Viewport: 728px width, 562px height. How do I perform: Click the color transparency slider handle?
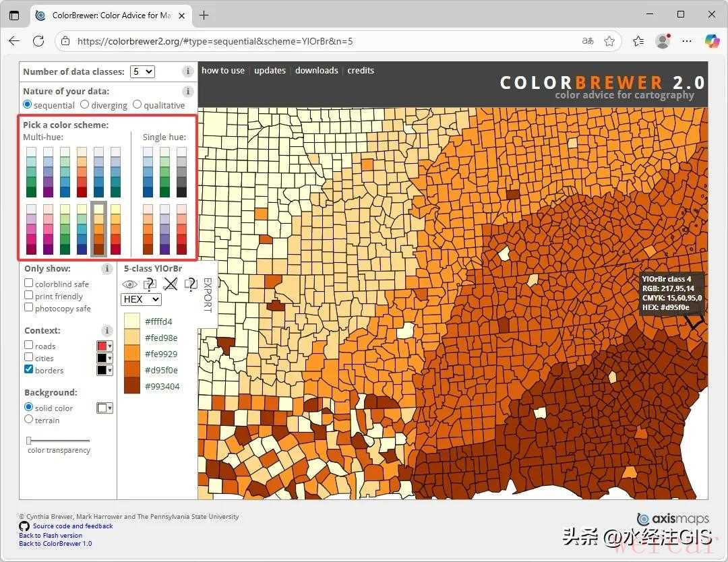click(x=29, y=440)
